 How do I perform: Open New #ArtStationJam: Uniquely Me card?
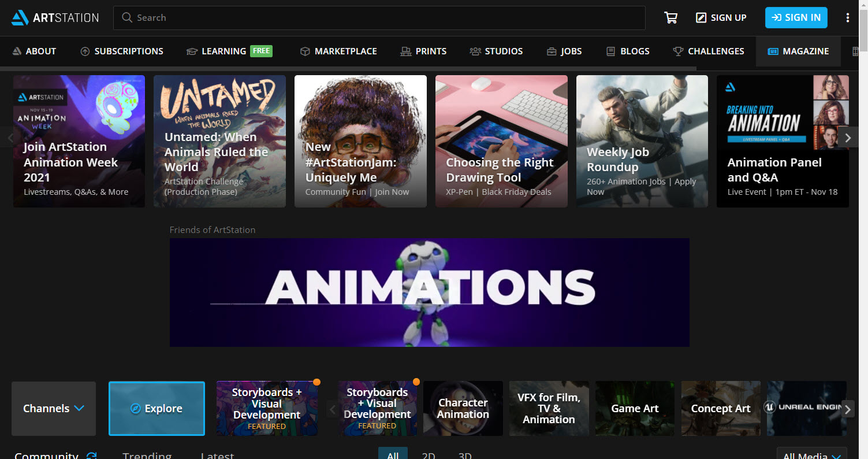click(360, 141)
